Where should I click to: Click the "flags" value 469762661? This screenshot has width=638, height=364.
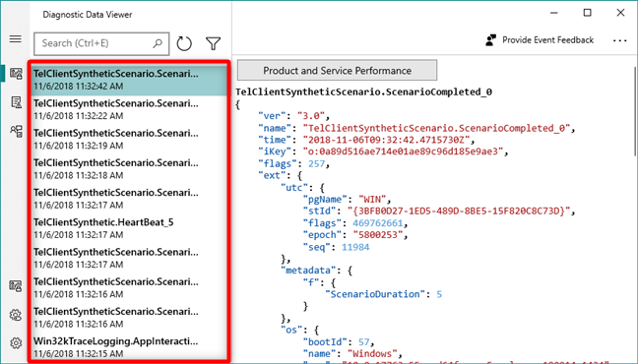[x=378, y=223]
